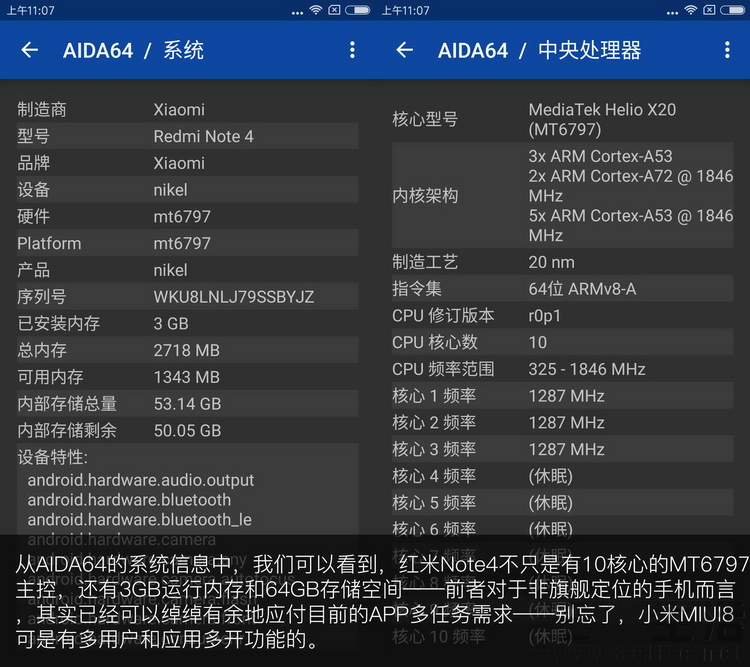Screen dimensions: 750x667
Task: Tap the 设备特性: heading
Action: click(53, 457)
